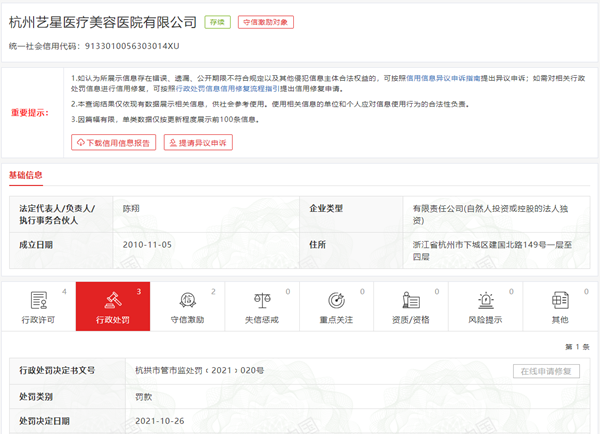
Task: Click the penalty document number 杭拱市管市监处罚
Action: pos(199,370)
